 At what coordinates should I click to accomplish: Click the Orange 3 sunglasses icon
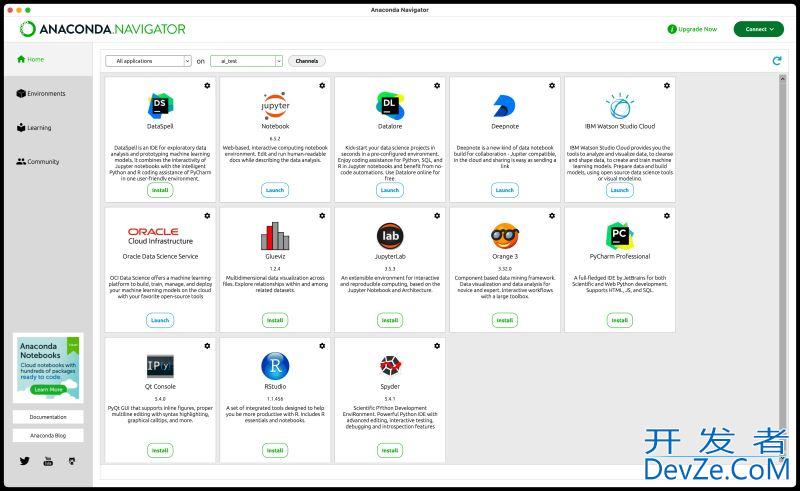tap(505, 236)
